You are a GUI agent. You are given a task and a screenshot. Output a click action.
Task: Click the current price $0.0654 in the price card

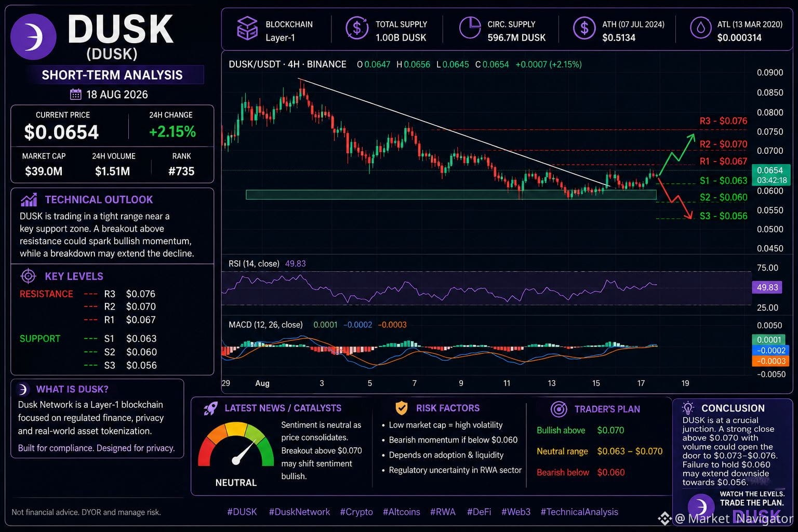61,132
